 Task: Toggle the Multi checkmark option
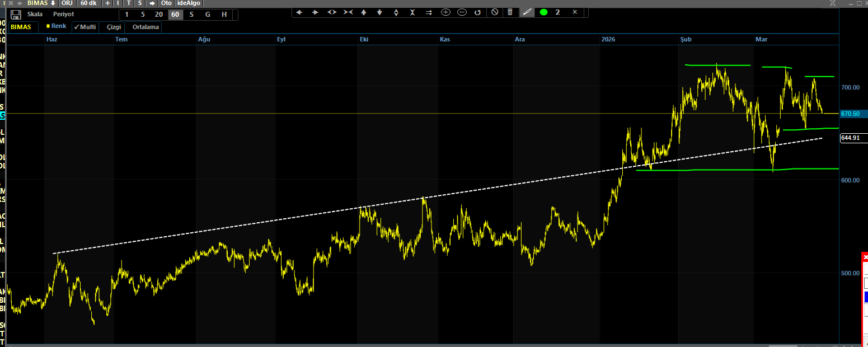(x=85, y=27)
